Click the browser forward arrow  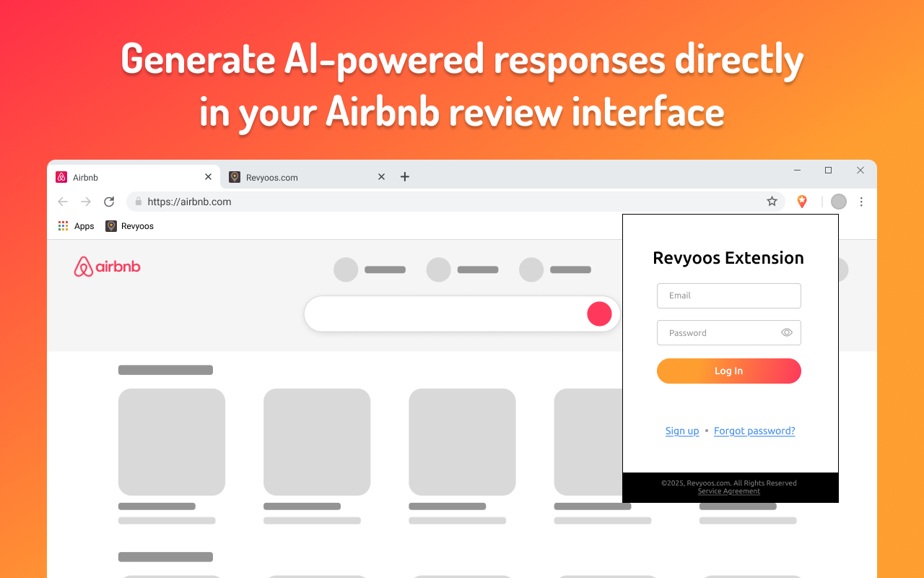[86, 202]
